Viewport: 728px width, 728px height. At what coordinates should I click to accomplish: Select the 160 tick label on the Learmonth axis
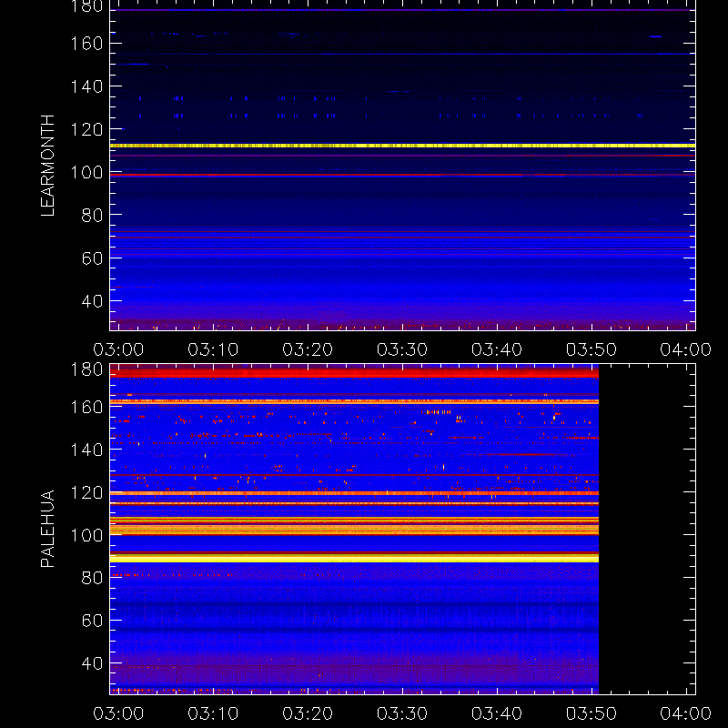point(86,44)
